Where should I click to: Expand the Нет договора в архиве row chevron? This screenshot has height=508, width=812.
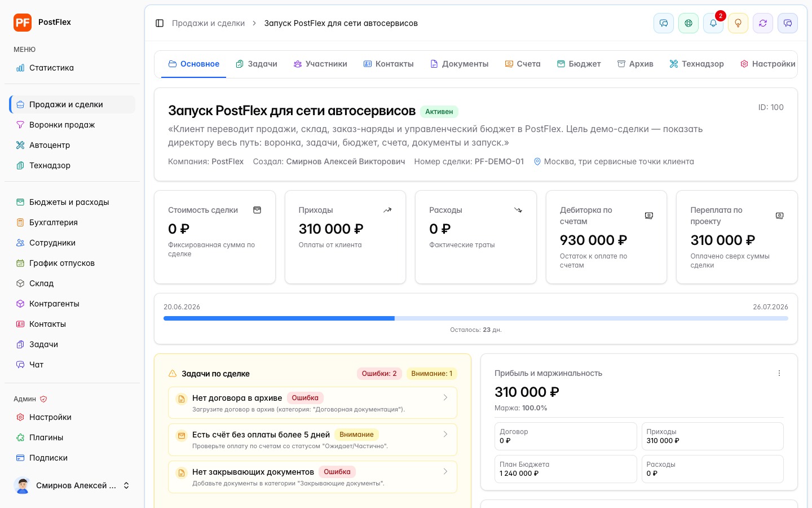(x=445, y=397)
